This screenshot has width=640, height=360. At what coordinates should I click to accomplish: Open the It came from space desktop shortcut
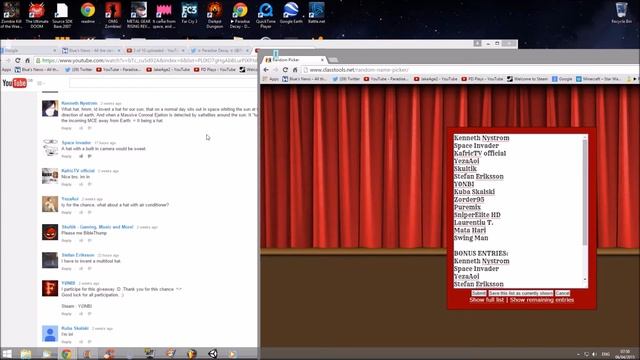click(x=164, y=15)
